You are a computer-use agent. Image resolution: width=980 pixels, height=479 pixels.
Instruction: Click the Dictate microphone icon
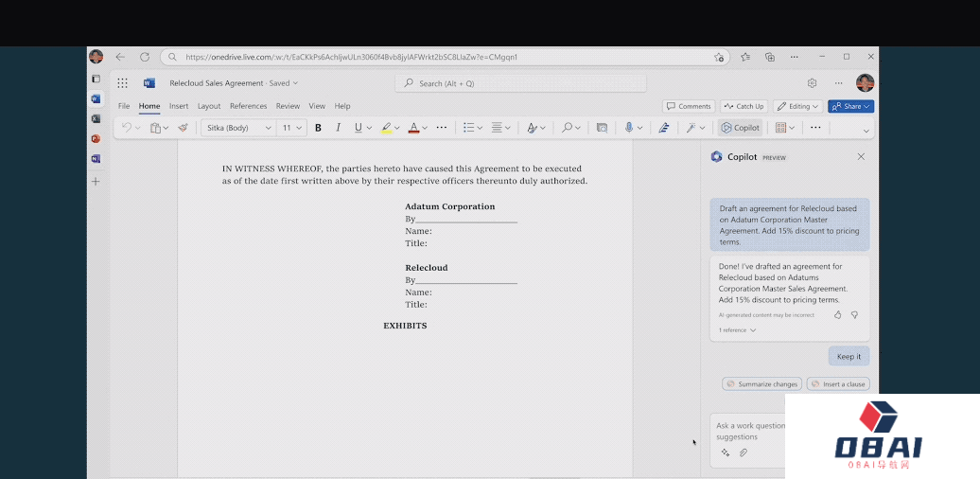point(629,128)
